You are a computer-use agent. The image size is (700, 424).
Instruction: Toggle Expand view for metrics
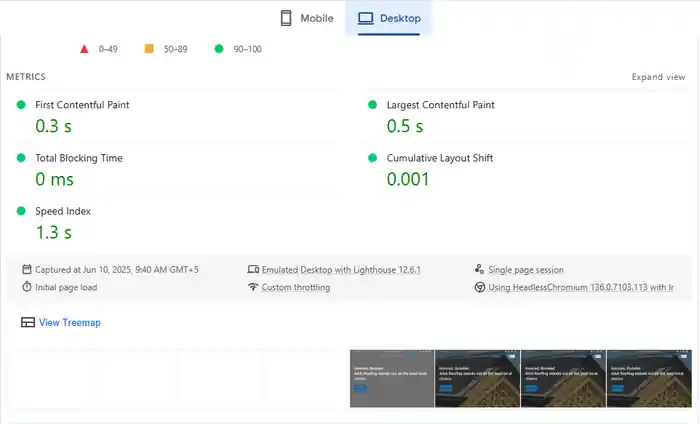[x=658, y=77]
